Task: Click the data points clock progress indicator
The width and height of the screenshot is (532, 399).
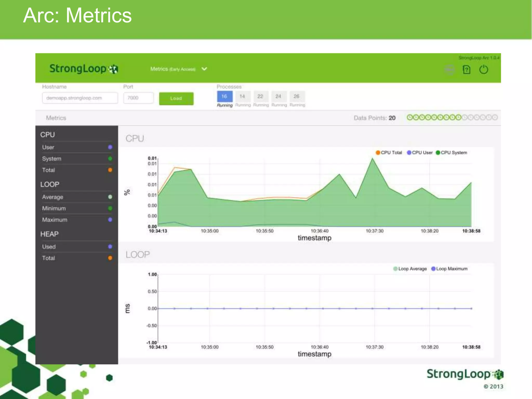Action: coord(452,117)
